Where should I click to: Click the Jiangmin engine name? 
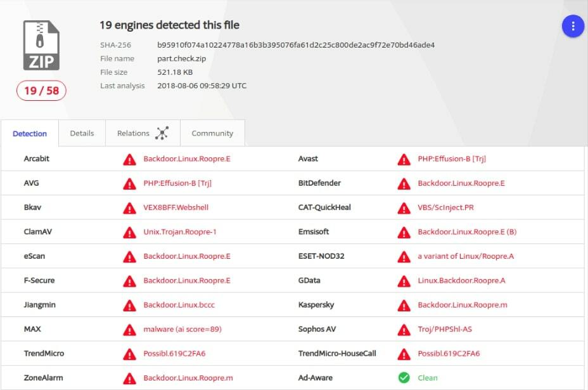tap(40, 305)
